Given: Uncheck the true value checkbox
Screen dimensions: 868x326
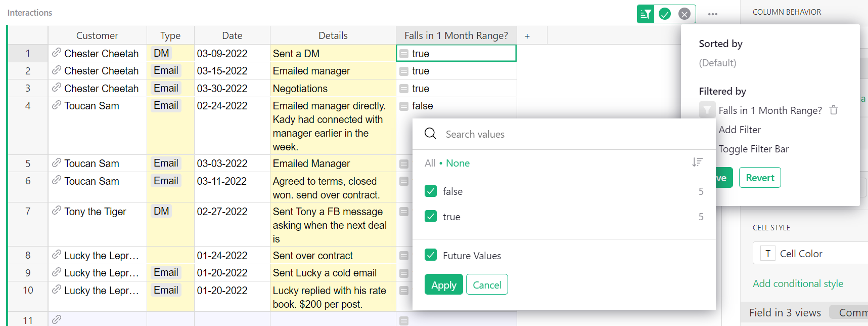Looking at the screenshot, I should [431, 217].
